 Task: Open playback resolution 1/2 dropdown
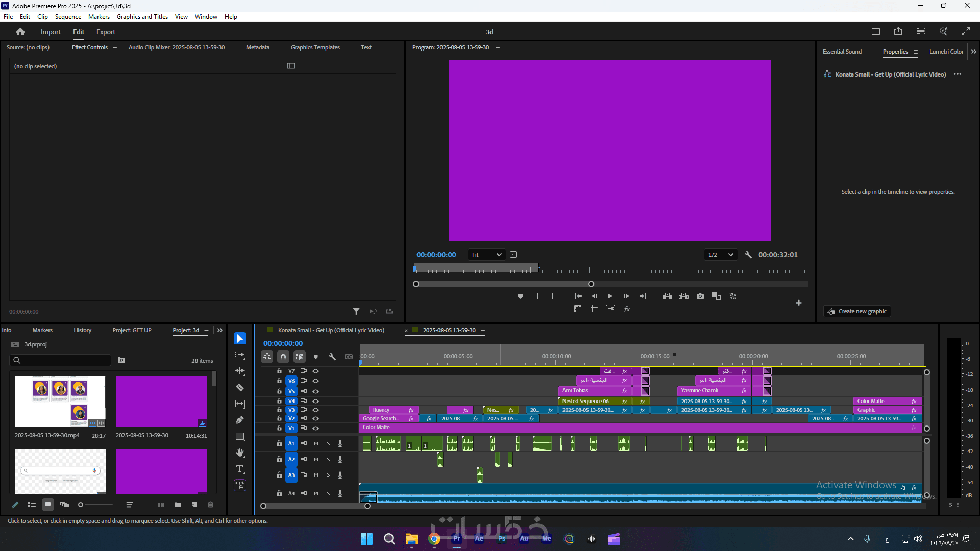720,255
